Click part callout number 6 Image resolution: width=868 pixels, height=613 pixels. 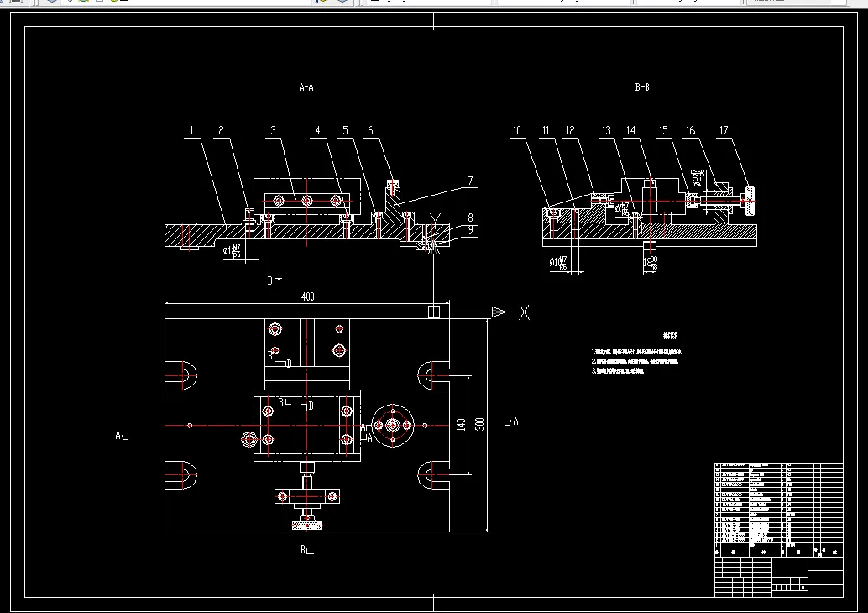coord(370,131)
